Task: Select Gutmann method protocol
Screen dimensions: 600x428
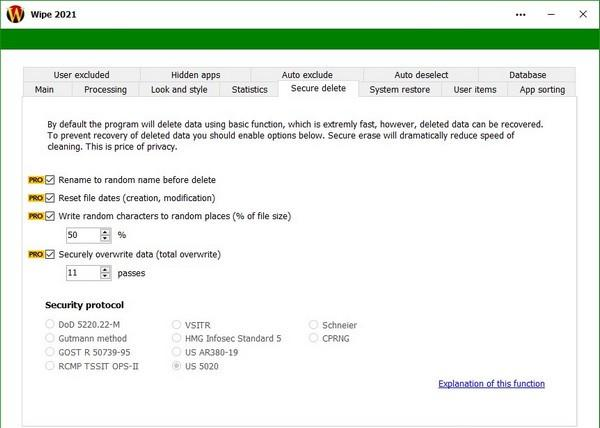Action: point(50,338)
